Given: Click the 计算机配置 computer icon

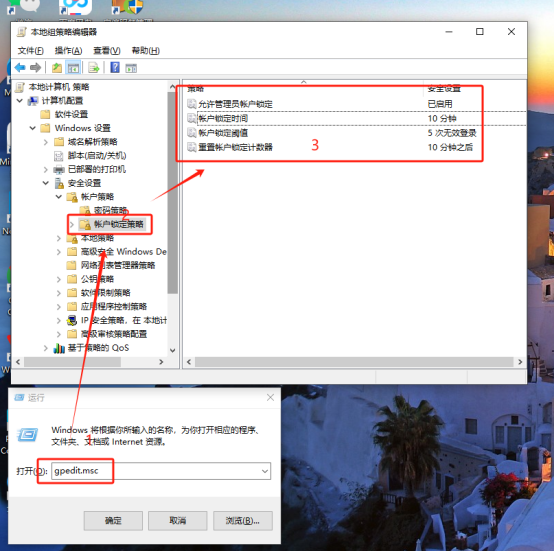Looking at the screenshot, I should click(x=33, y=101).
